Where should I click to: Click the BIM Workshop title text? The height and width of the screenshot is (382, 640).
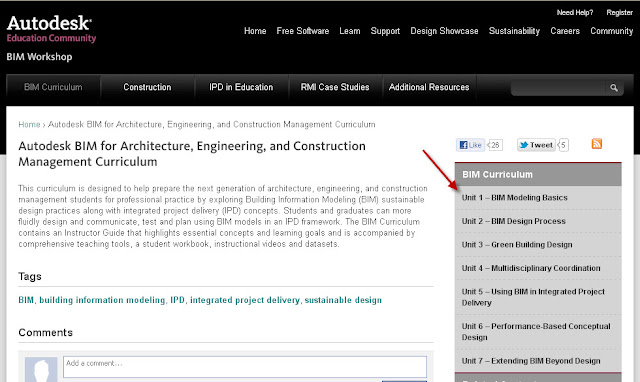(x=39, y=57)
